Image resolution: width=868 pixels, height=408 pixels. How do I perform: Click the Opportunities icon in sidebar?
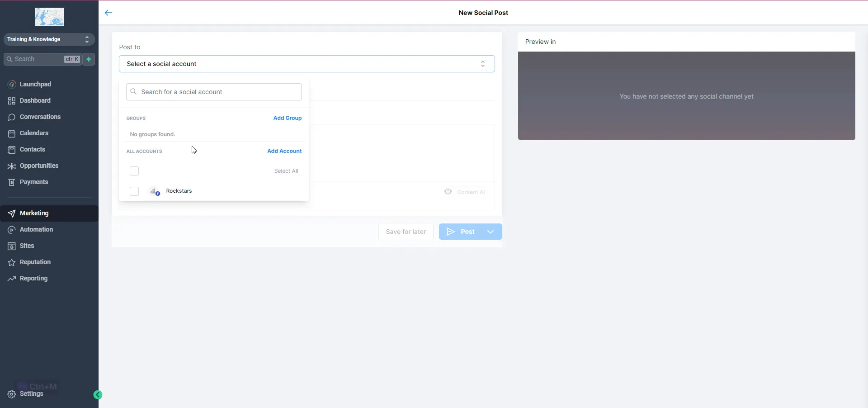[x=12, y=166]
